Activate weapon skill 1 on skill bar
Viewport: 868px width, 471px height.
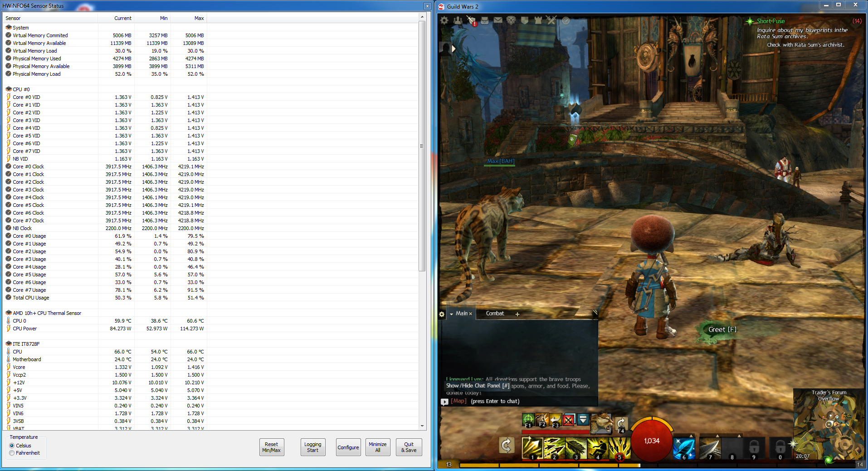532,448
